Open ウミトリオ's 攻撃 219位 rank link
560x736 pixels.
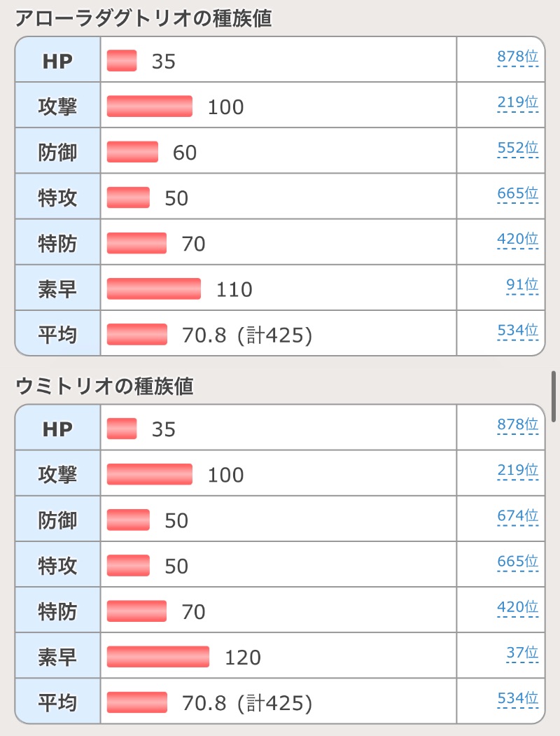pyautogui.click(x=517, y=471)
